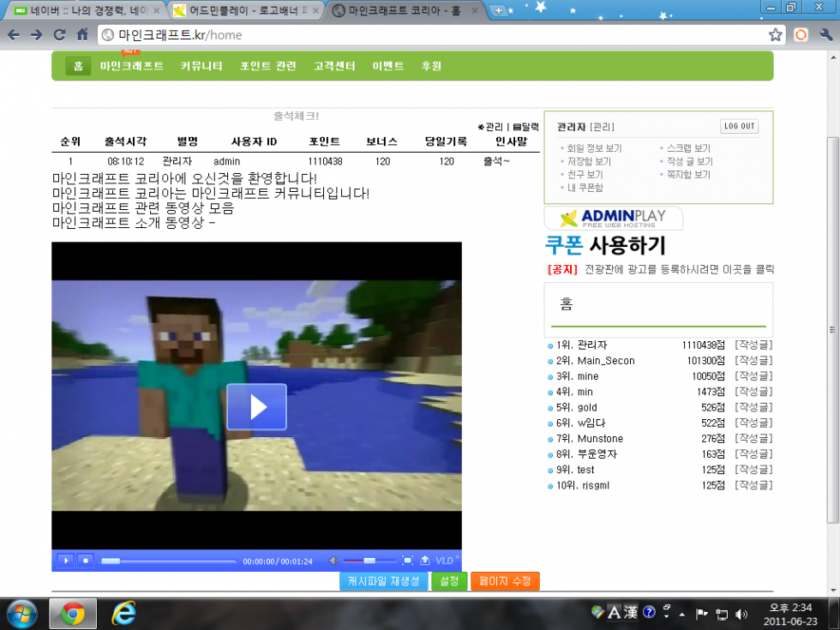Toggle fullscreen on the video player
Viewport: 840px width, 630px height.
coord(407,561)
